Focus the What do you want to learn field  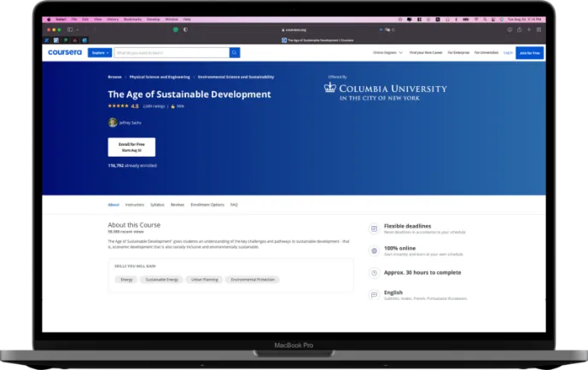coord(172,53)
